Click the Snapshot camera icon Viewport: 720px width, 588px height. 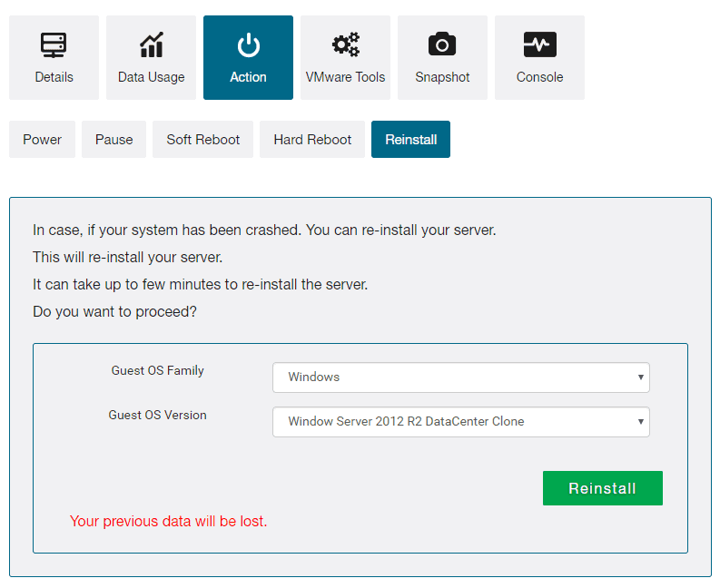tap(442, 44)
